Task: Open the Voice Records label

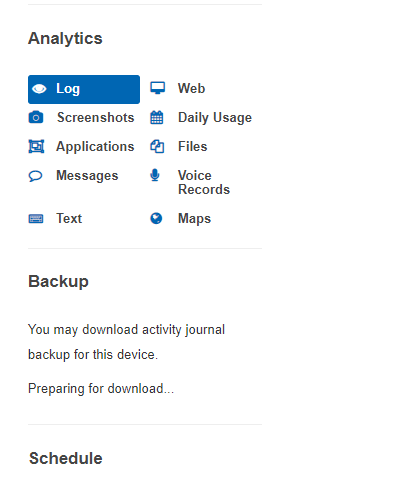Action: [x=204, y=182]
